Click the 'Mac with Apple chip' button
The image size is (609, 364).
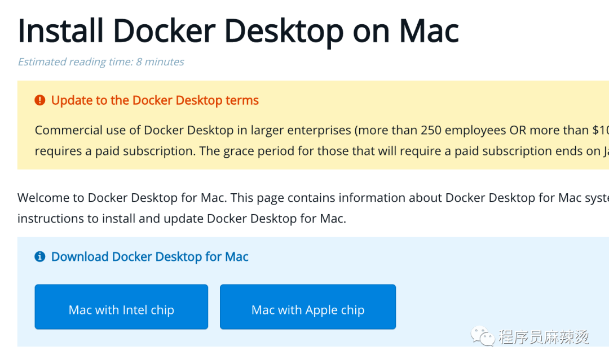pyautogui.click(x=307, y=307)
